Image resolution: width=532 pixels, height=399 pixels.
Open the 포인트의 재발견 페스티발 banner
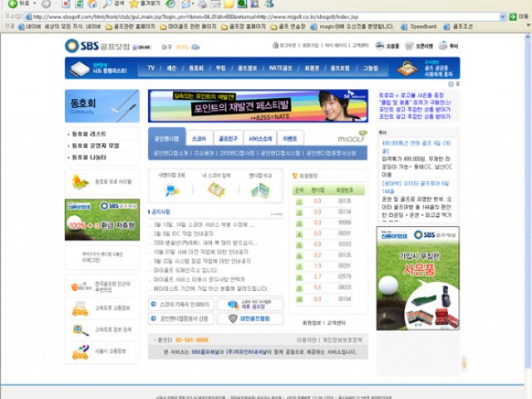[x=259, y=105]
